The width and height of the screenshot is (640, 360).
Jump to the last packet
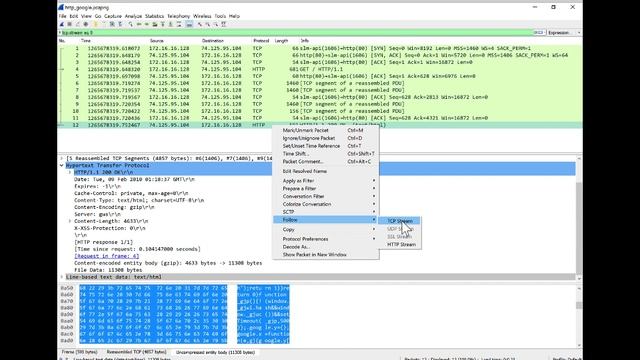click(x=170, y=24)
